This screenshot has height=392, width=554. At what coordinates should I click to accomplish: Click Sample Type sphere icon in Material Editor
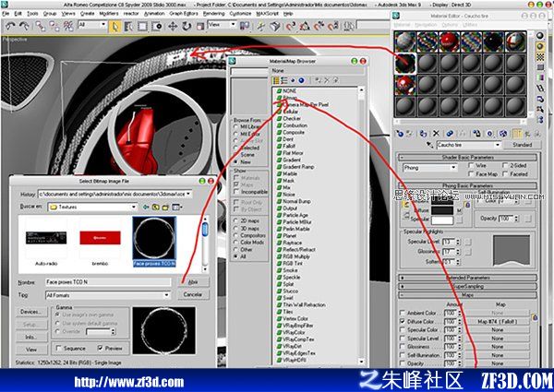coord(540,36)
